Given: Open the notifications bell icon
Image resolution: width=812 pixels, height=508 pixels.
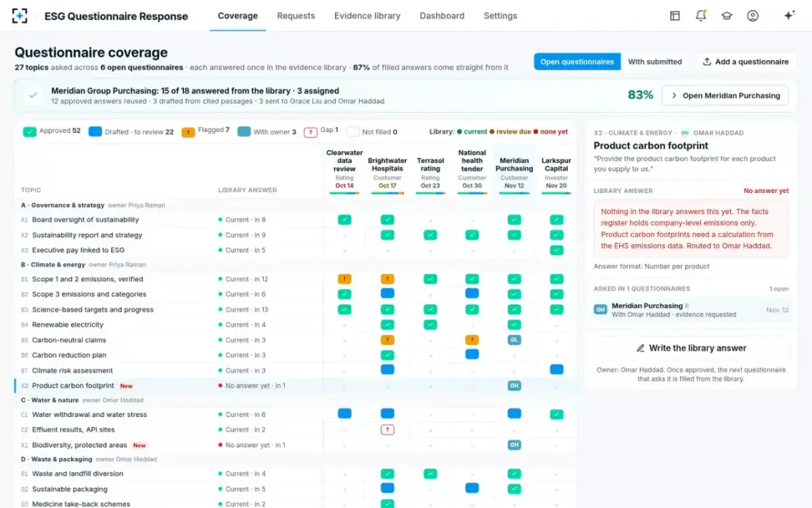Looking at the screenshot, I should click(x=701, y=16).
